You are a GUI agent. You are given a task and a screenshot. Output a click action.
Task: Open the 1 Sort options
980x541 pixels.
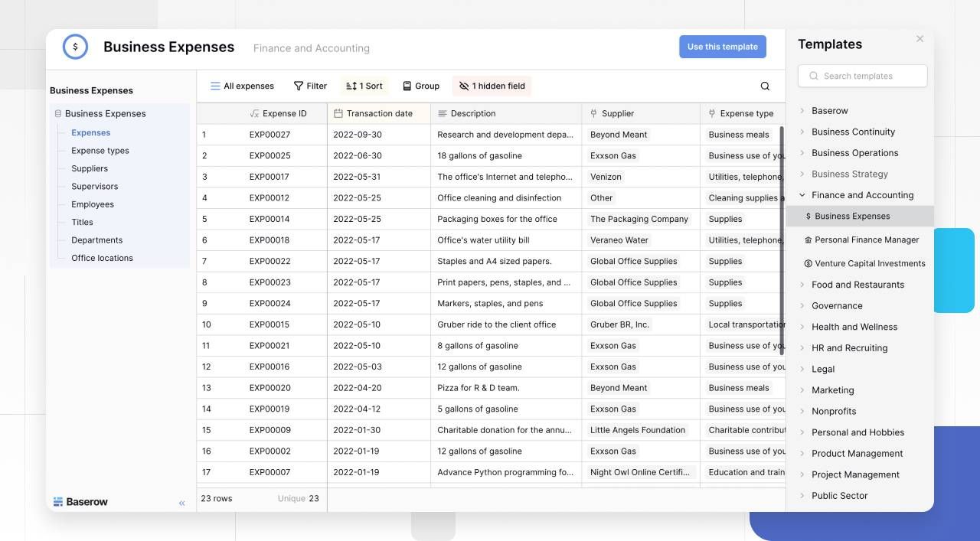(364, 86)
